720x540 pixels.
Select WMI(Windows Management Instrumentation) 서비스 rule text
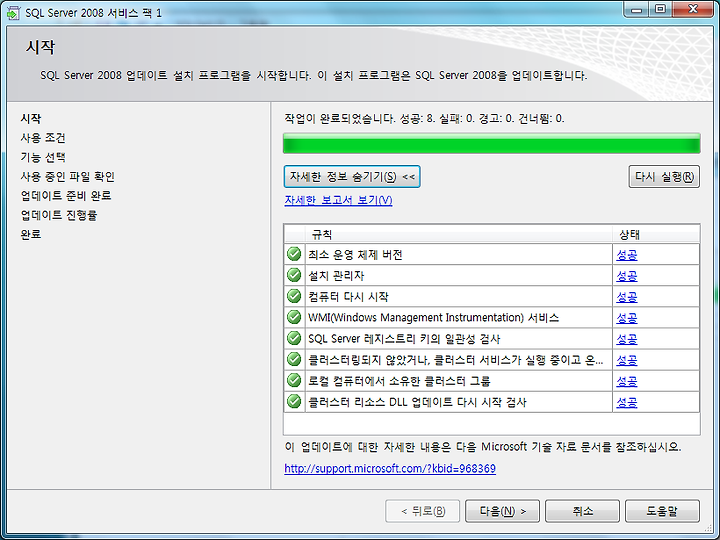tap(433, 318)
